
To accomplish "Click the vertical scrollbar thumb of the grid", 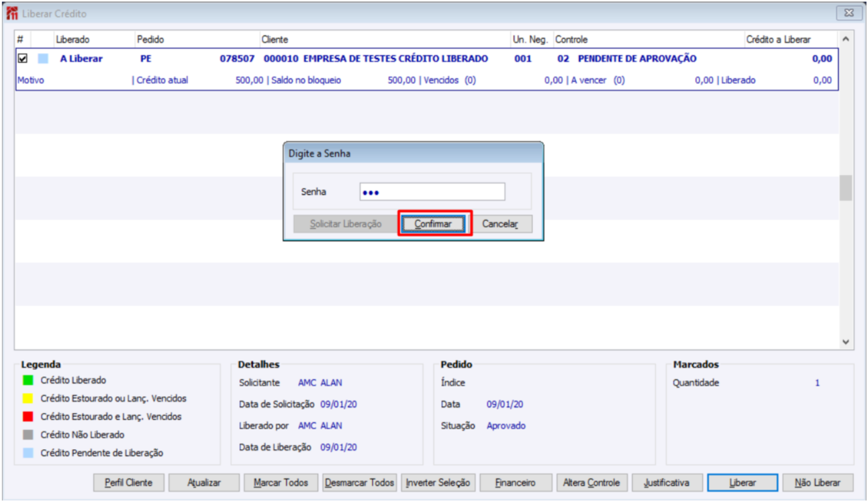I will (x=845, y=188).
